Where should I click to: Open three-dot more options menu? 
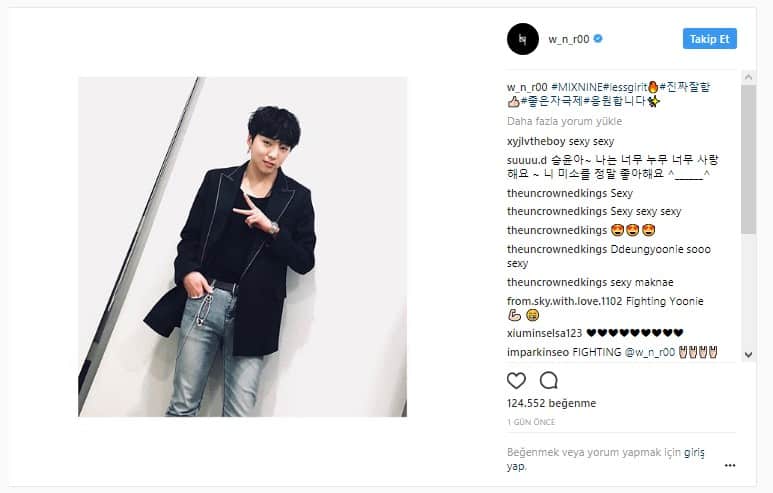(730, 465)
